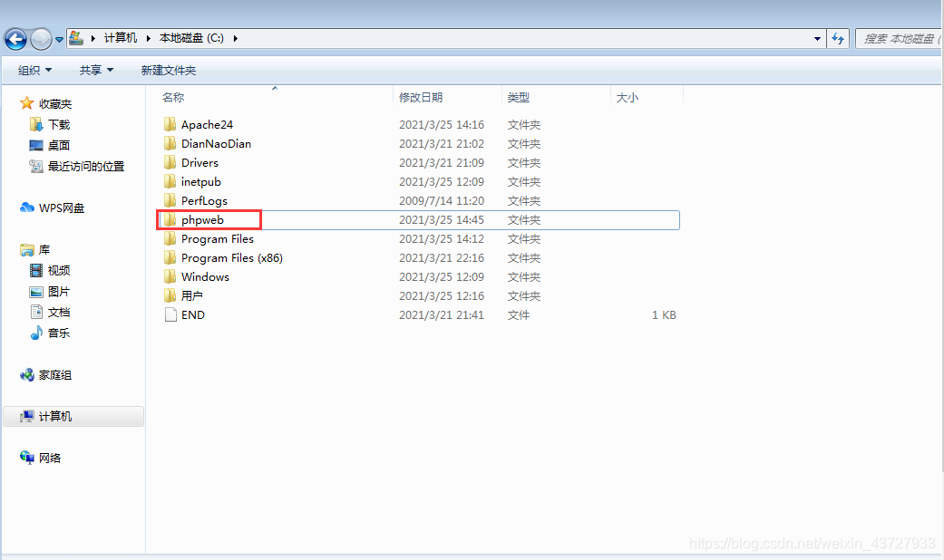
Task: Click date 2021/3/25 14:16 of Apache24
Action: 442,124
